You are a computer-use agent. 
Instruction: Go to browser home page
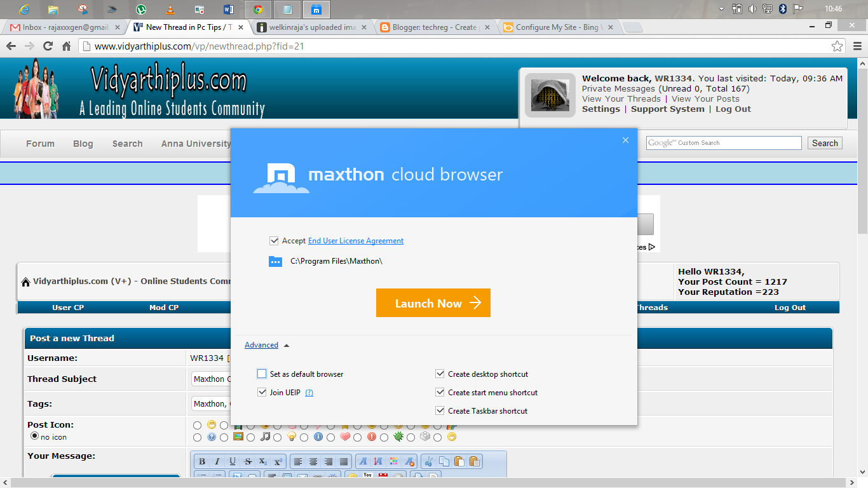pyautogui.click(x=66, y=46)
